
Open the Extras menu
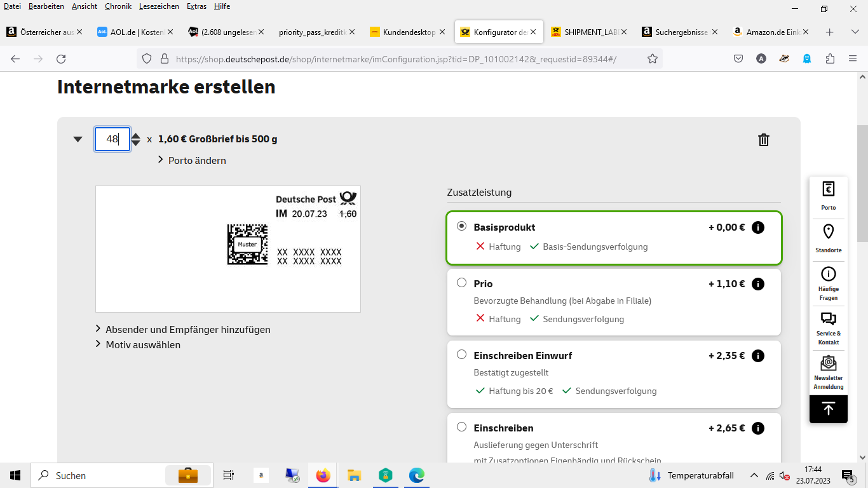click(196, 6)
